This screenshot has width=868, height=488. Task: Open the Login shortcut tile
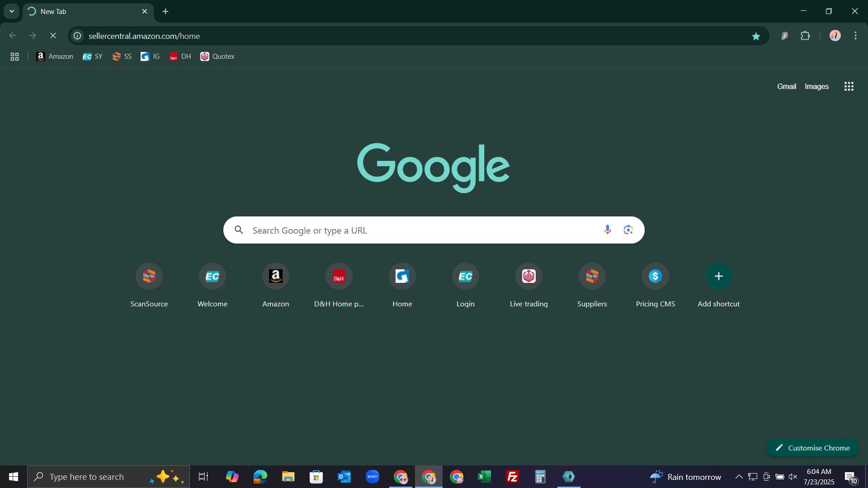pyautogui.click(x=466, y=286)
